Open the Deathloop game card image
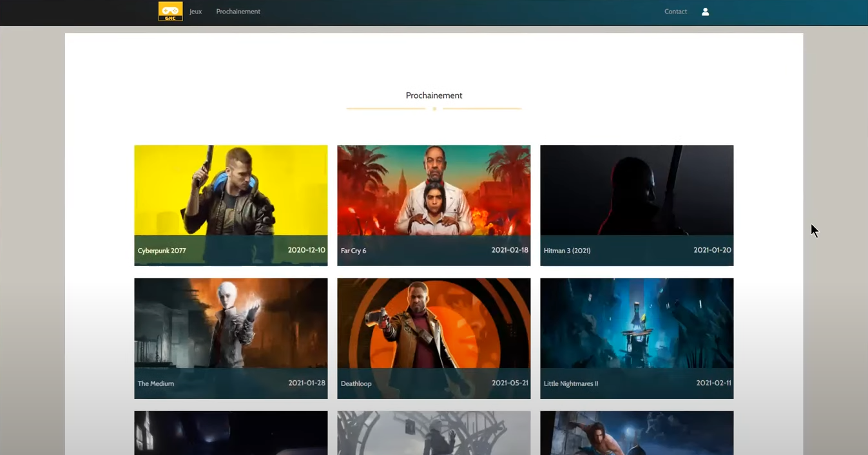This screenshot has width=868, height=455. pyautogui.click(x=434, y=323)
